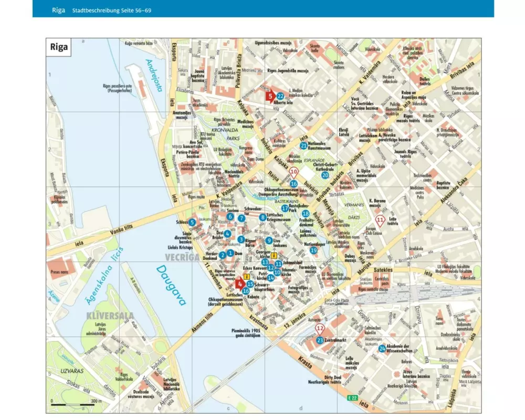The width and height of the screenshot is (525, 420).
Task: Select blue marker 5 at Schloss
Action: click(193, 222)
